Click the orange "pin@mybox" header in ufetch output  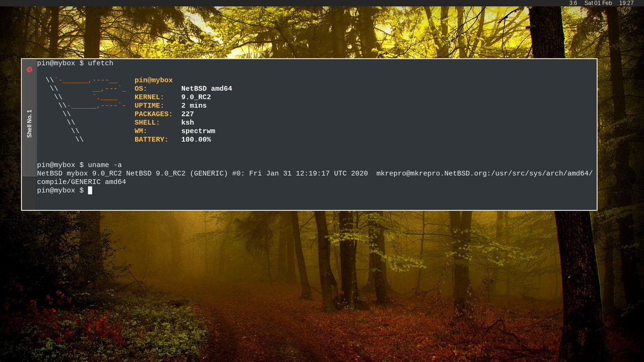(x=153, y=80)
